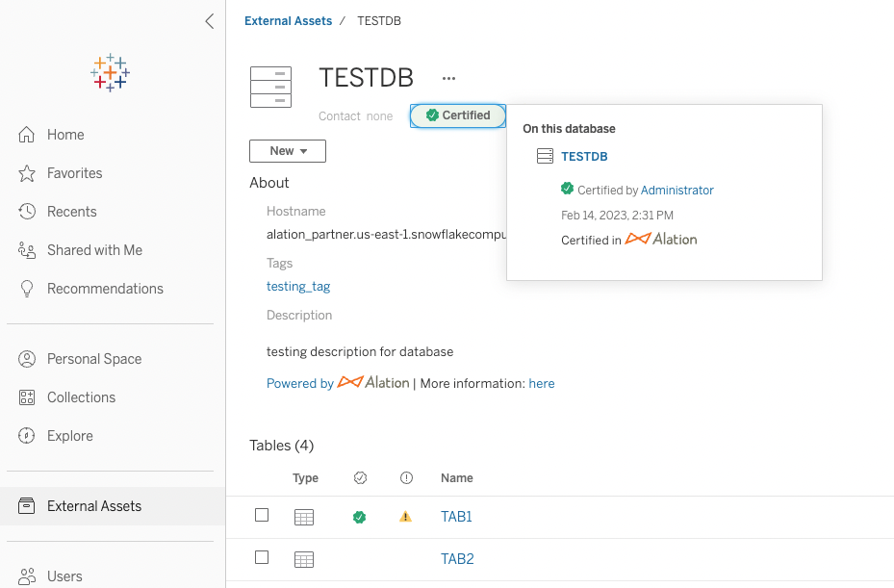Click the Users label in the sidebar
Screen dimensions: 894x588
(x=64, y=576)
